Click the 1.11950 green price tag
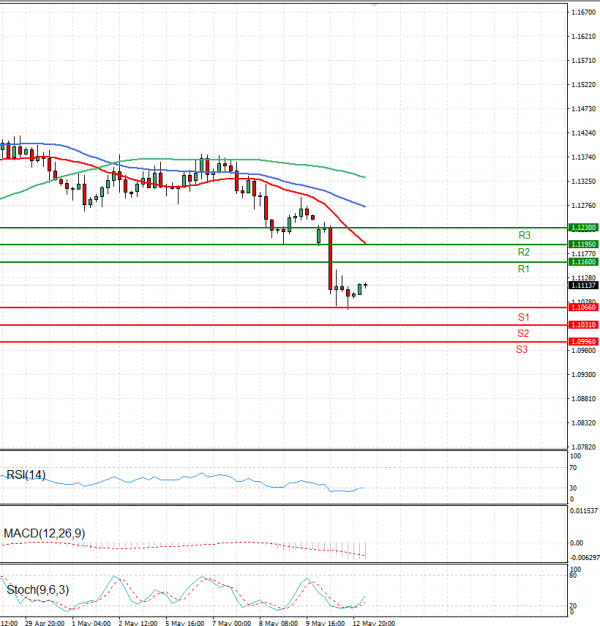Image resolution: width=600 pixels, height=626 pixels. [x=583, y=244]
